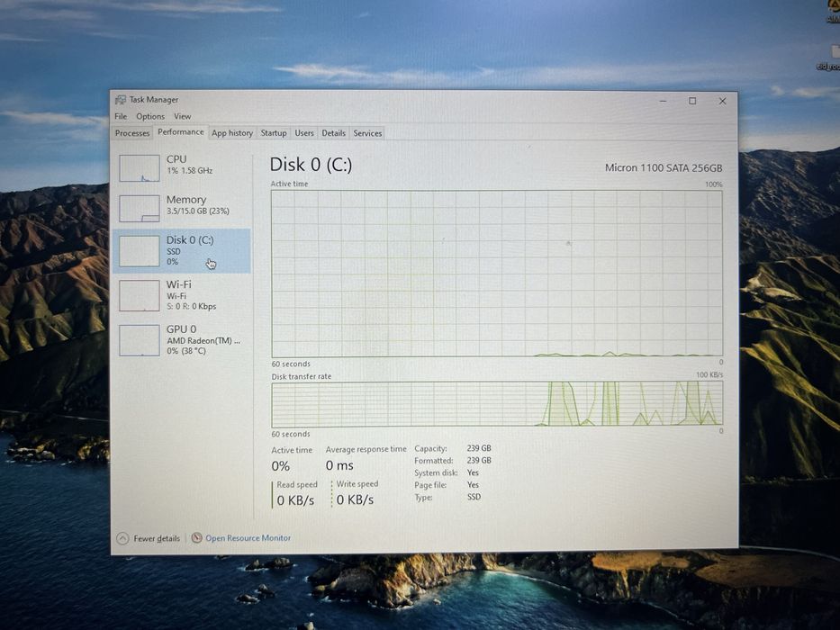The width and height of the screenshot is (840, 630).
Task: Select the CPU label in sidebar
Action: 176,159
